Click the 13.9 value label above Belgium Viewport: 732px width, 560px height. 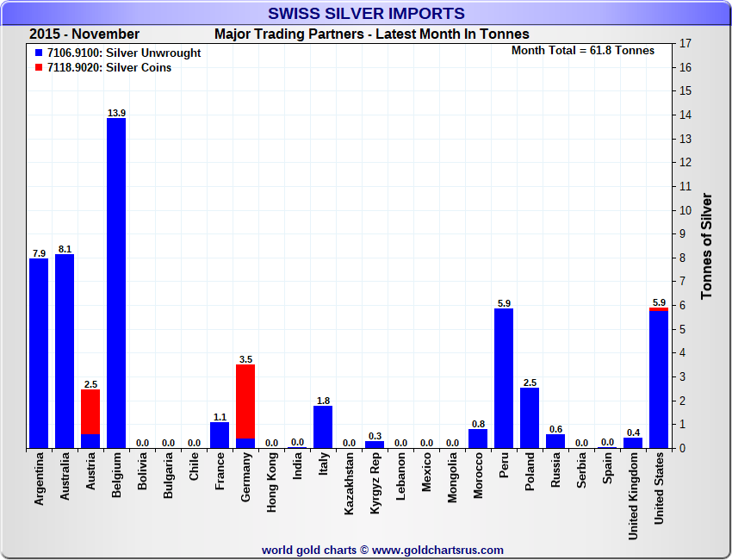pos(116,113)
